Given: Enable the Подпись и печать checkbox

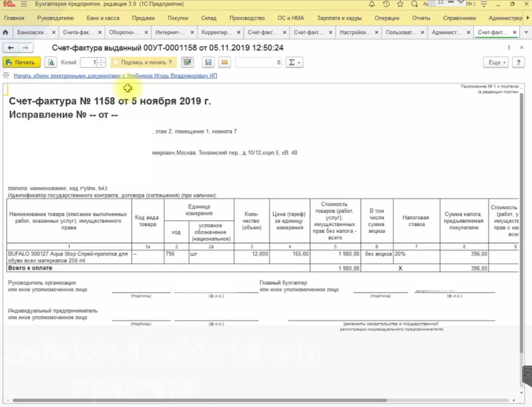Looking at the screenshot, I should (116, 63).
